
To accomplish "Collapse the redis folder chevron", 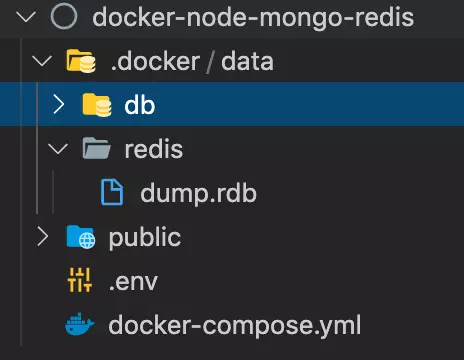I will (x=58, y=148).
